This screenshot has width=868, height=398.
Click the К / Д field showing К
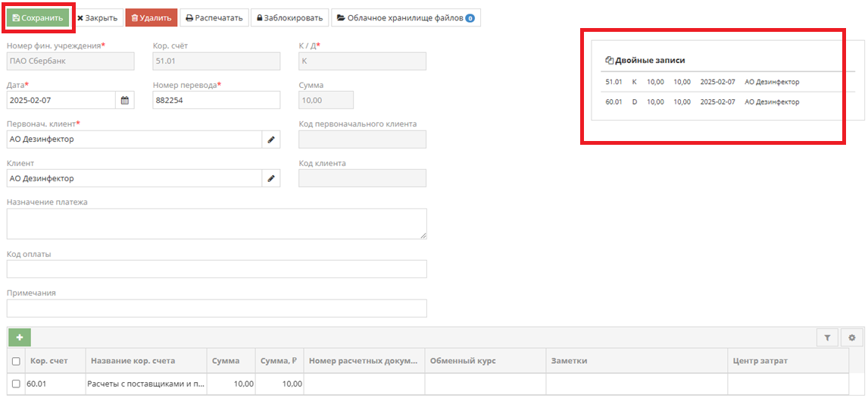click(362, 61)
